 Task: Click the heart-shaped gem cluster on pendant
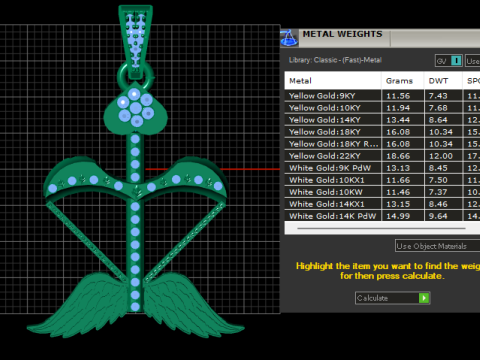click(x=135, y=108)
